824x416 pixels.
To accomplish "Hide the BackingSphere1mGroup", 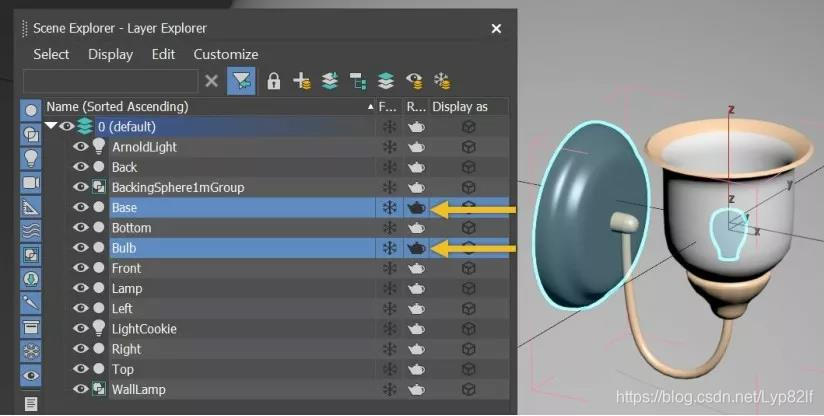I will coord(80,187).
